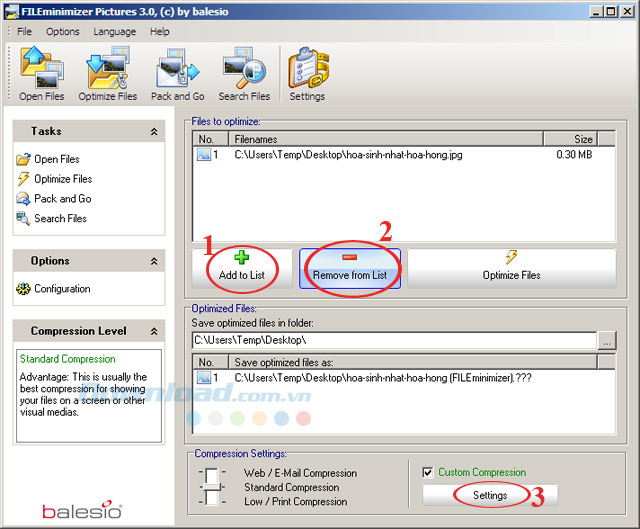Set slider to Web / E-Mail Compression
The height and width of the screenshot is (529, 640).
[x=212, y=472]
